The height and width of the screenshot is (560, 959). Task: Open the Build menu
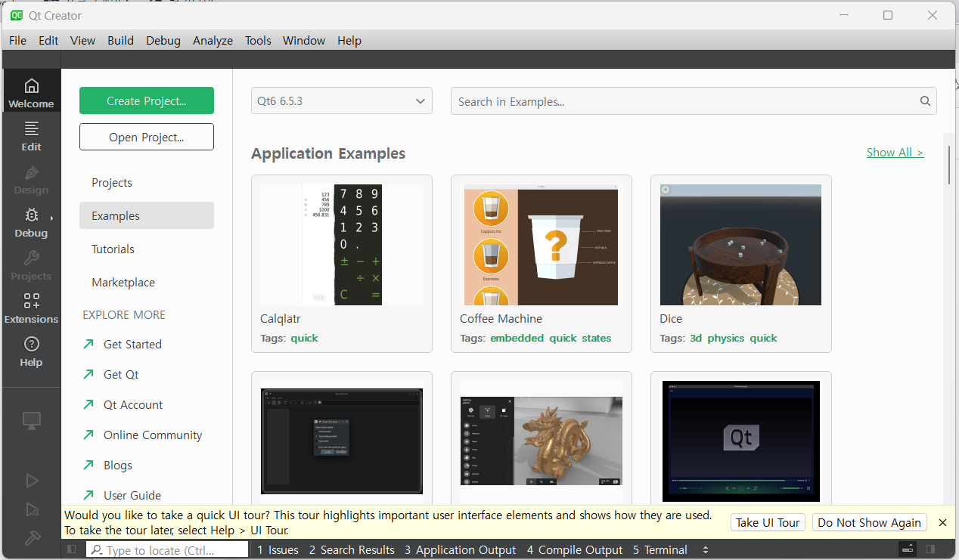pyautogui.click(x=120, y=41)
